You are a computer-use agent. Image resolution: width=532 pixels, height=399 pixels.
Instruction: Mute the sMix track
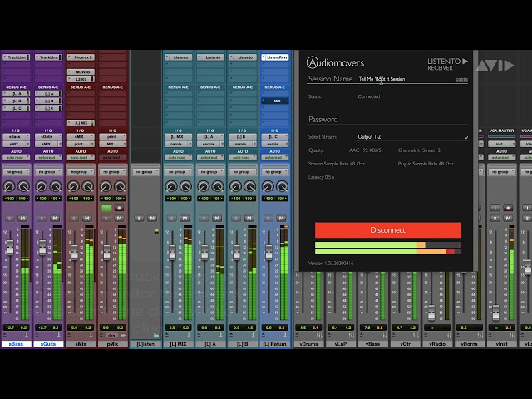[87, 218]
